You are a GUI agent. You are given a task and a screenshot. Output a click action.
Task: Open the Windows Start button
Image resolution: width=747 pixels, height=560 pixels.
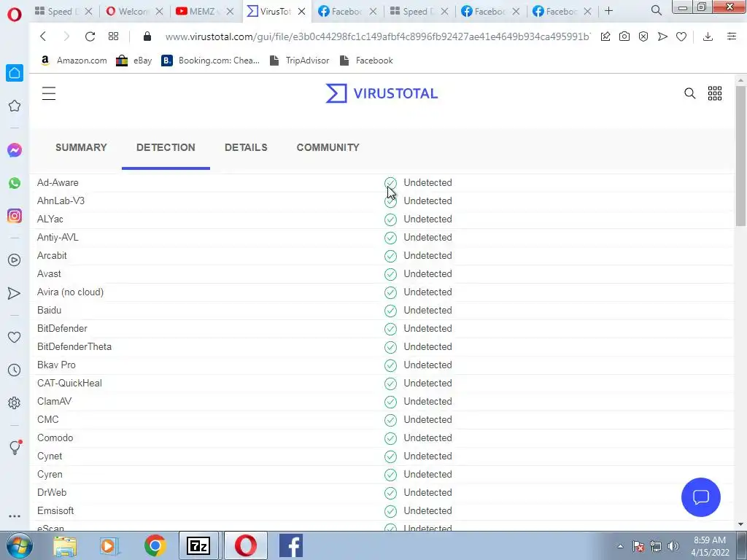20,545
